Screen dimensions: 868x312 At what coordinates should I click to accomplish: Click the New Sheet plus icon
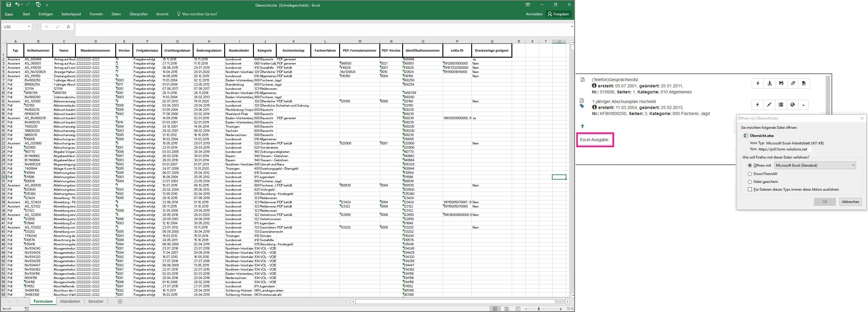120,301
